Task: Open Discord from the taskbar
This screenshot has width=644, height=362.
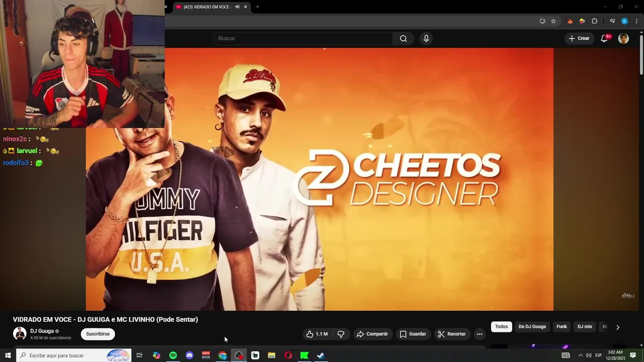Action: pos(189,355)
